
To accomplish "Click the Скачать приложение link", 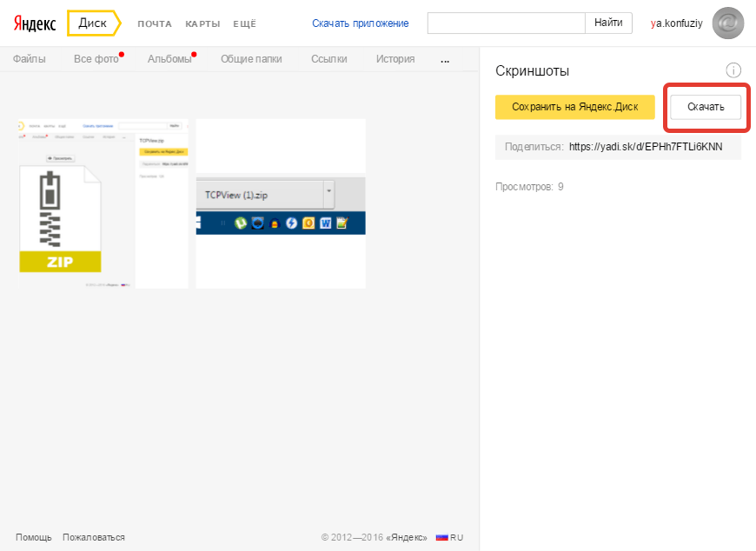I will pyautogui.click(x=360, y=23).
